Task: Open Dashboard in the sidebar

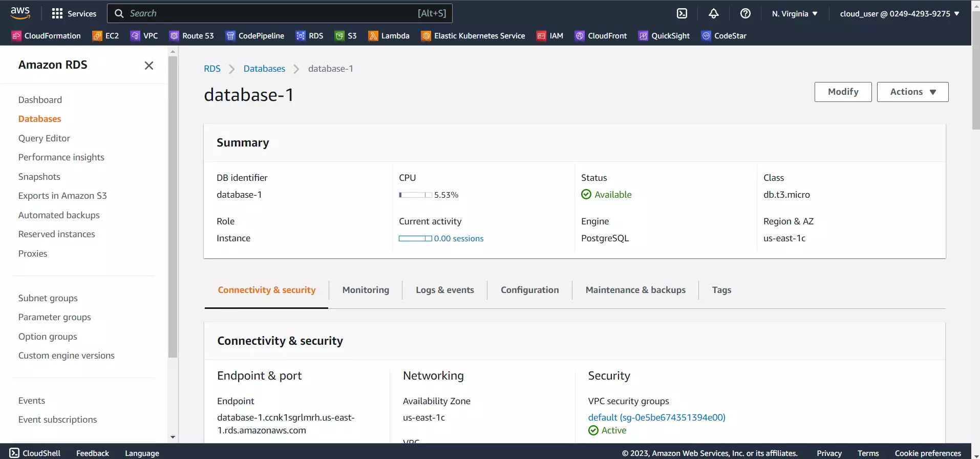Action: 40,100
